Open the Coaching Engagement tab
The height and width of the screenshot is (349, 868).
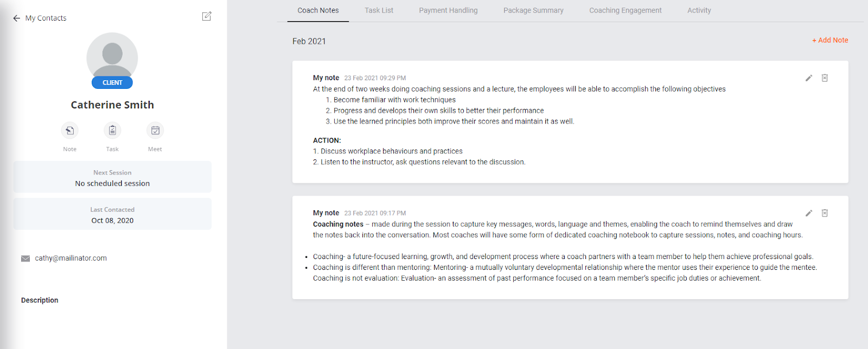(x=626, y=10)
